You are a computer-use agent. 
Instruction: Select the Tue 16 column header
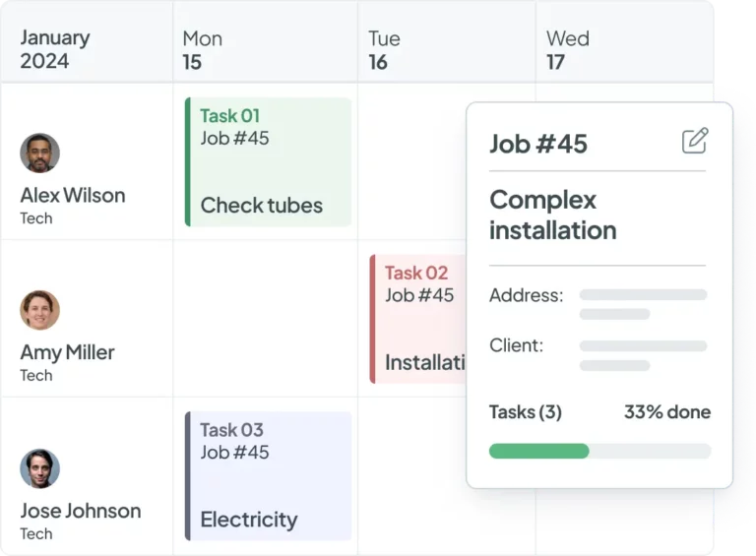384,49
